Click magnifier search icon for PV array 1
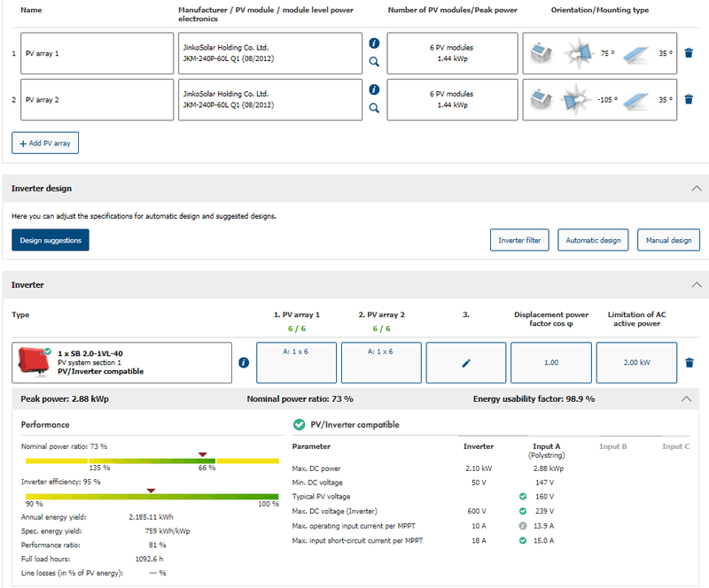Viewport: 709px width, 588px height. (x=374, y=62)
